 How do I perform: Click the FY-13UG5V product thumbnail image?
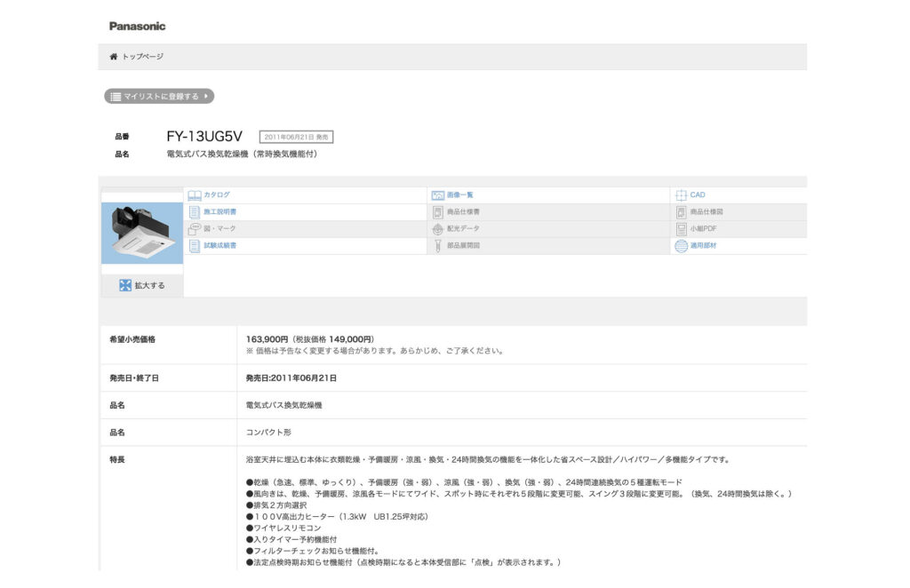[x=141, y=233]
